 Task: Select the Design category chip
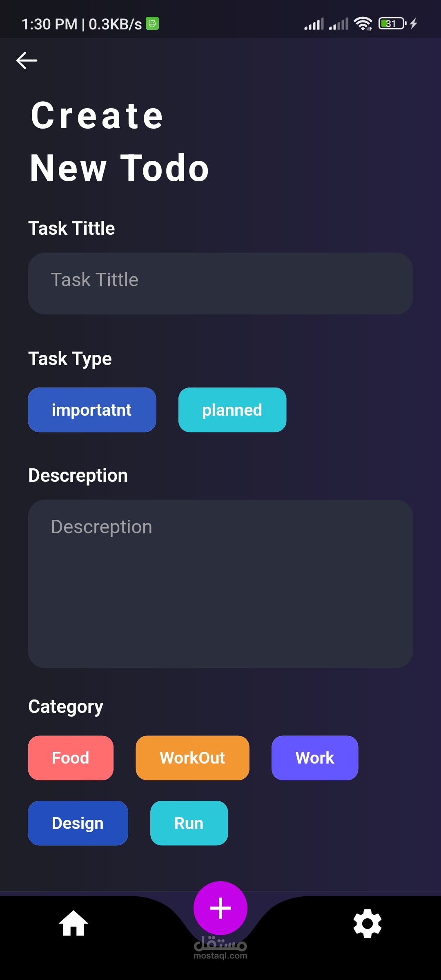[x=78, y=823]
